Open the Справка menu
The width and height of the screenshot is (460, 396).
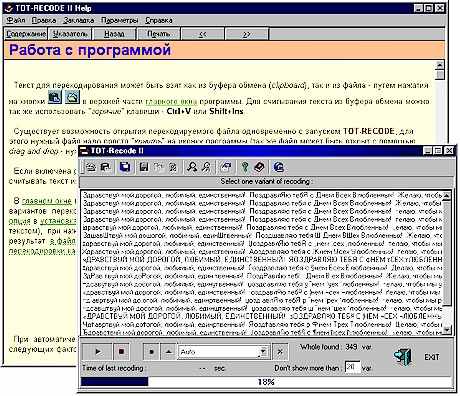pos(159,20)
